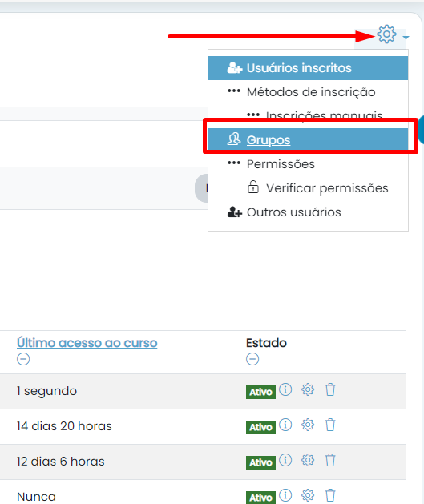Select the '1 segundo' cell
424x504 pixels.
coord(47,391)
